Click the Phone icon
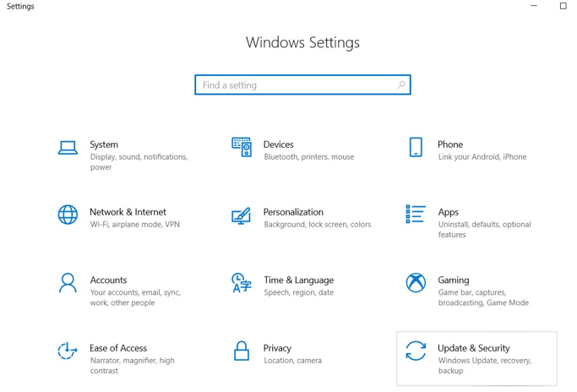Image resolution: width=577 pixels, height=392 pixels. click(x=416, y=147)
